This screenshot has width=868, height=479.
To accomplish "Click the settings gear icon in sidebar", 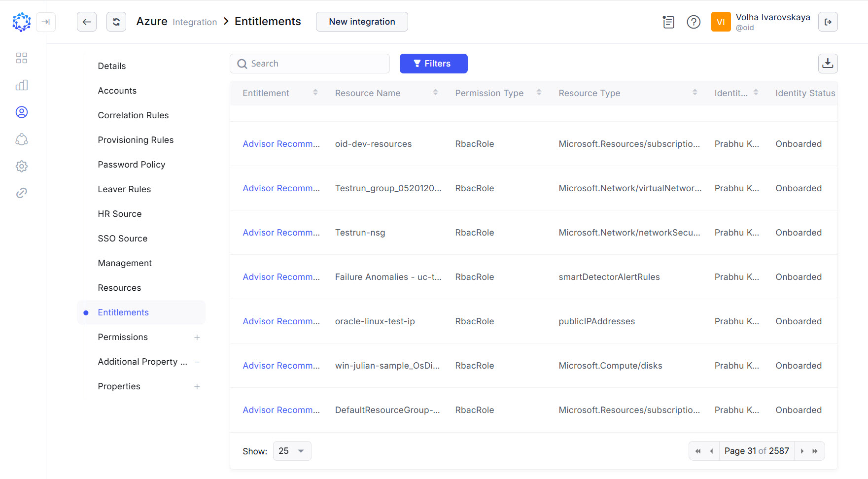I will tap(22, 166).
